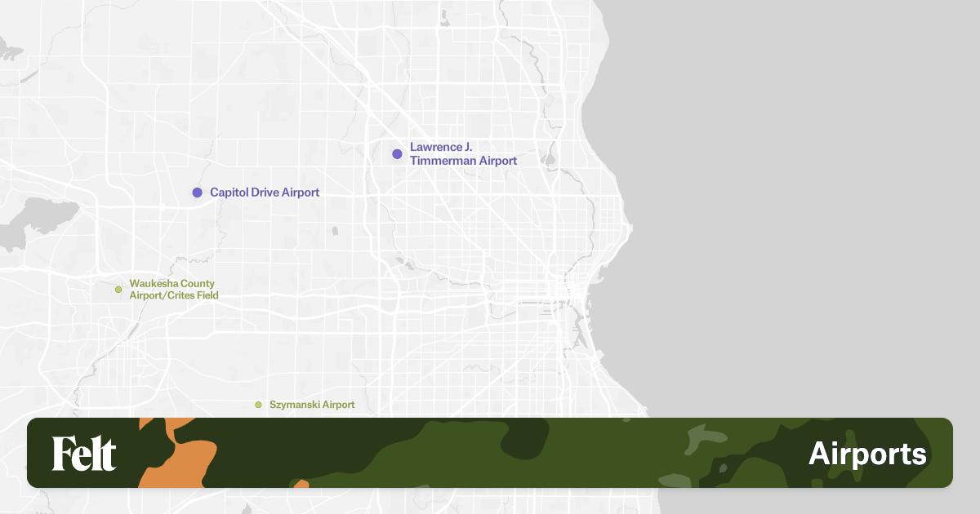Image resolution: width=980 pixels, height=514 pixels.
Task: Select the Capitol Drive Airport purple marker
Action: coord(197,192)
